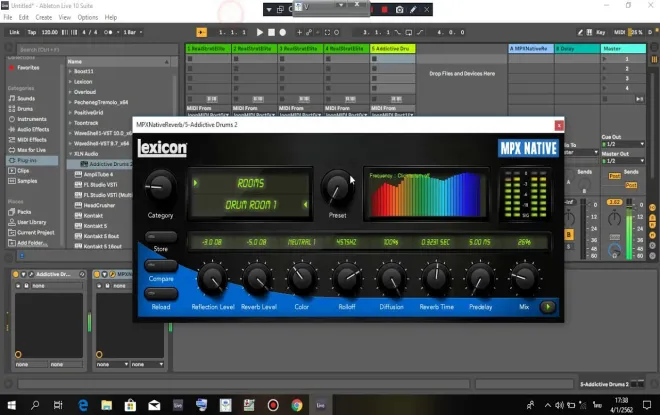Launch Master scene 1

pyautogui.click(x=605, y=59)
